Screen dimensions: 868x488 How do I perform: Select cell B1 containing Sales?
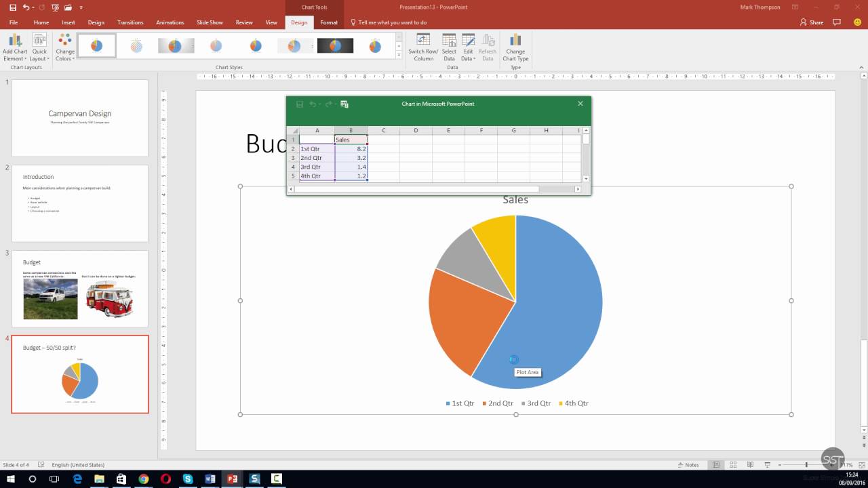351,140
